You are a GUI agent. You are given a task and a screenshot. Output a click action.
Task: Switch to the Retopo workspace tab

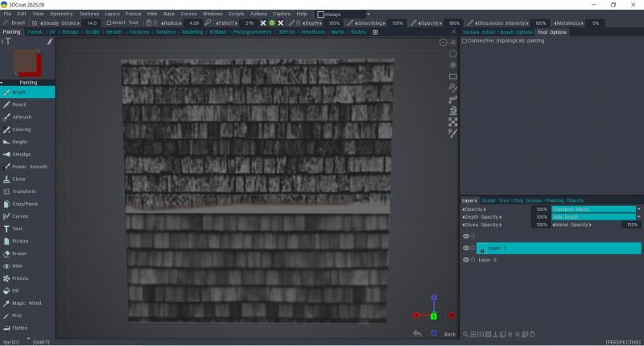(70, 32)
